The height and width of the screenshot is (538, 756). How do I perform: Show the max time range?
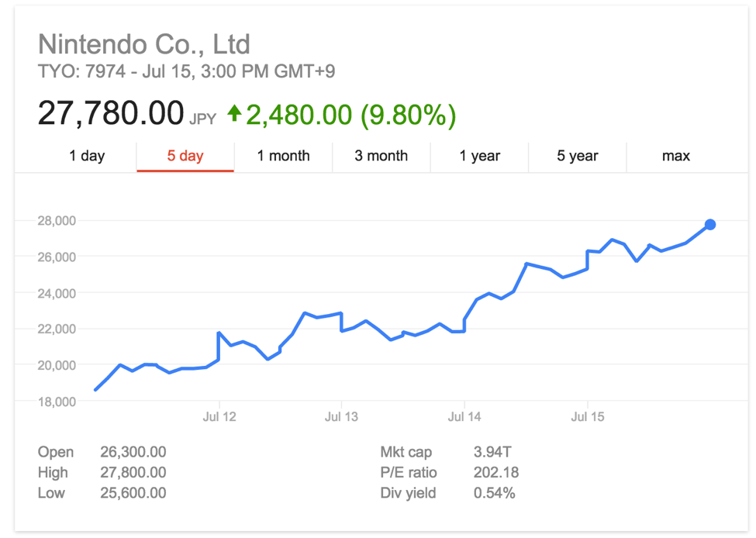(x=675, y=156)
